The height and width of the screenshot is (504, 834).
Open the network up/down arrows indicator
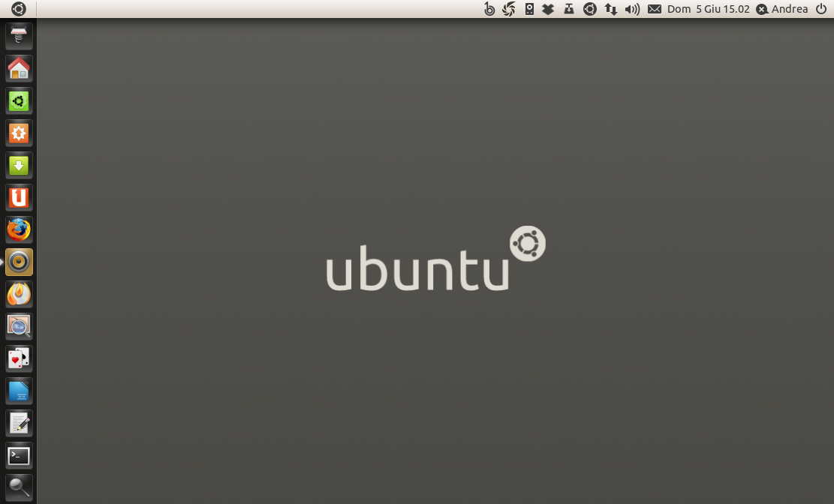coord(610,9)
